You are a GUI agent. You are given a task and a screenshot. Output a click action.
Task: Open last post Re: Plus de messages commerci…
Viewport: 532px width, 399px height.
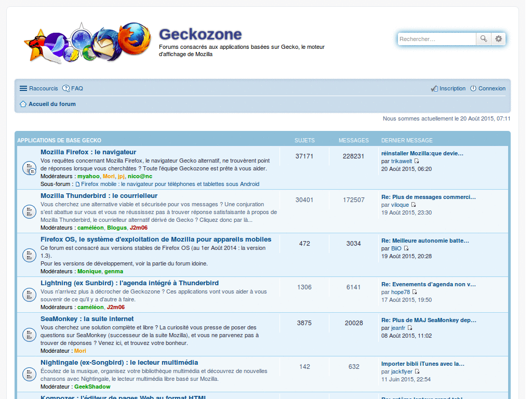(429, 197)
